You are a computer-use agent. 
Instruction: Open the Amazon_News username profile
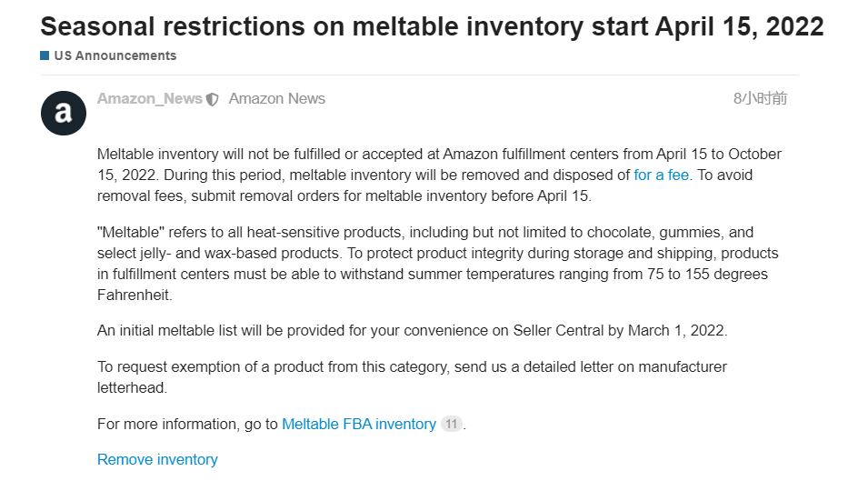[x=149, y=98]
